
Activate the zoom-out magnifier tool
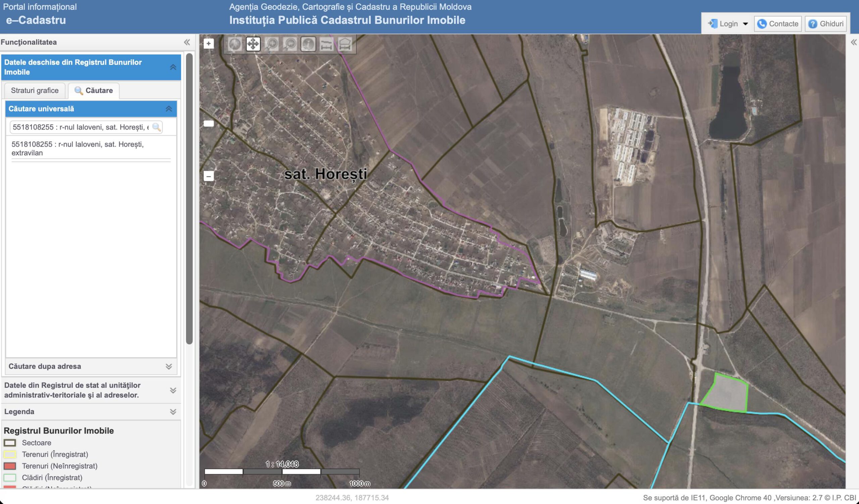coord(290,44)
